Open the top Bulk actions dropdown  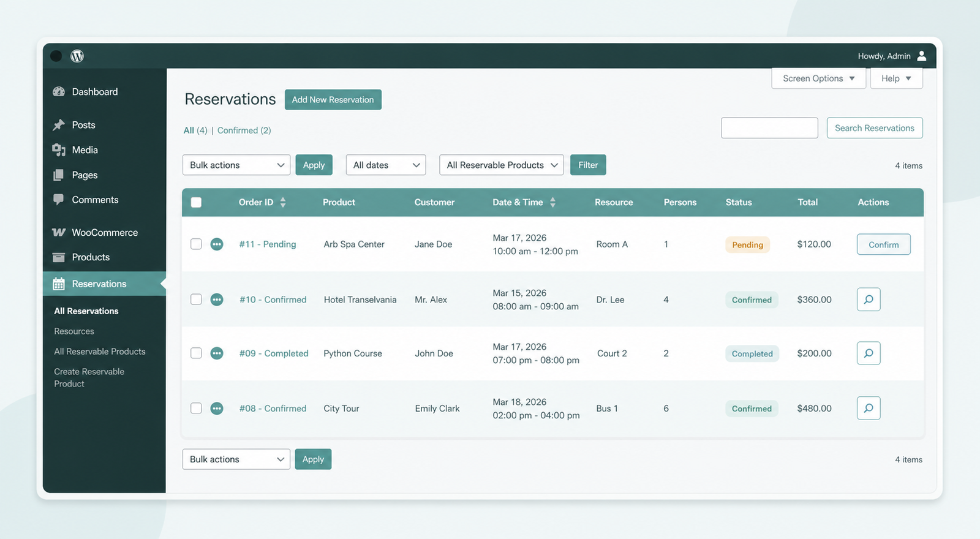tap(236, 165)
